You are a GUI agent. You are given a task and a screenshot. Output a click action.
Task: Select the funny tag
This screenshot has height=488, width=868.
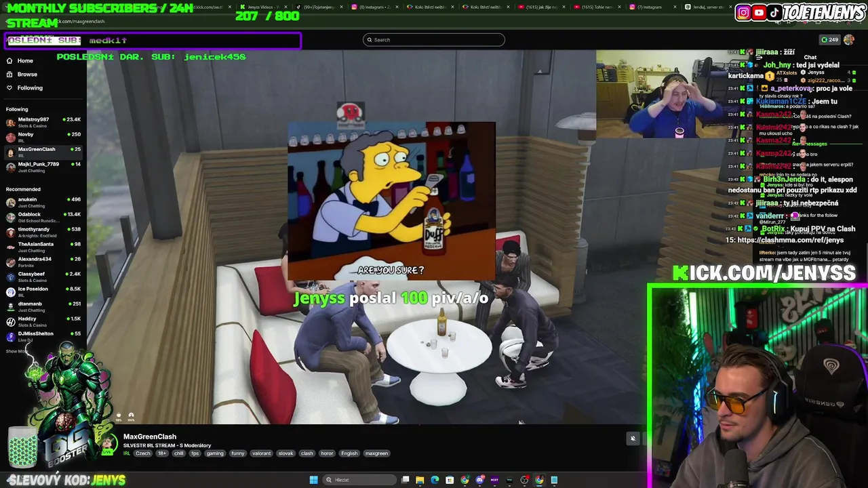click(238, 453)
